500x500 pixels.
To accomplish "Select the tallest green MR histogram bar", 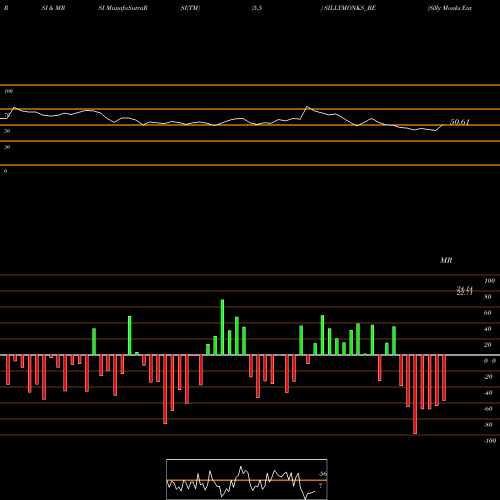I will click(x=222, y=327).
